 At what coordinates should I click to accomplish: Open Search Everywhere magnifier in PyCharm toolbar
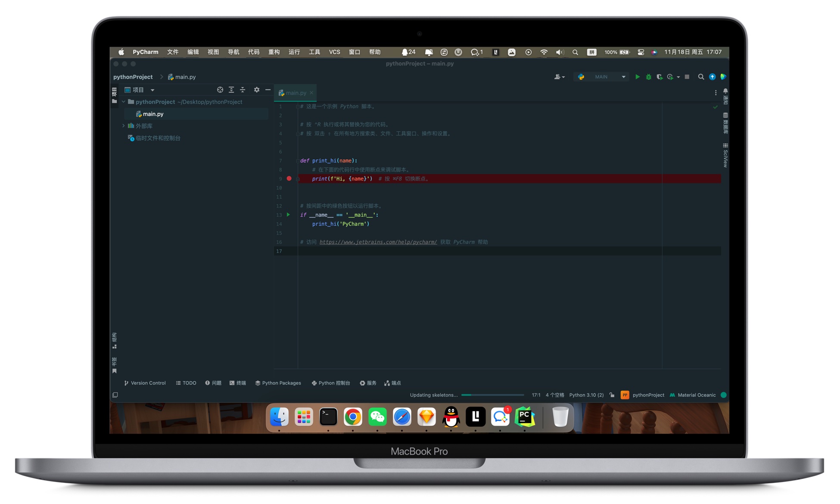click(701, 77)
